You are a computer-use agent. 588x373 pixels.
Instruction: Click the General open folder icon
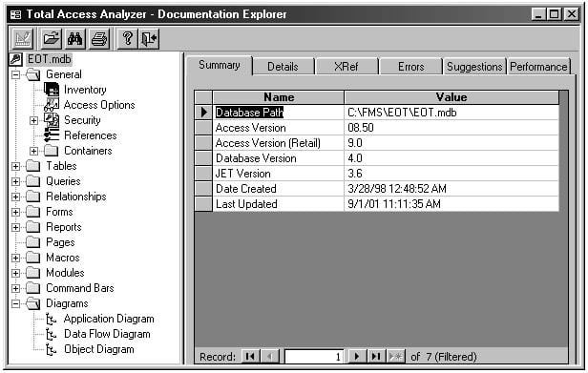[33, 74]
